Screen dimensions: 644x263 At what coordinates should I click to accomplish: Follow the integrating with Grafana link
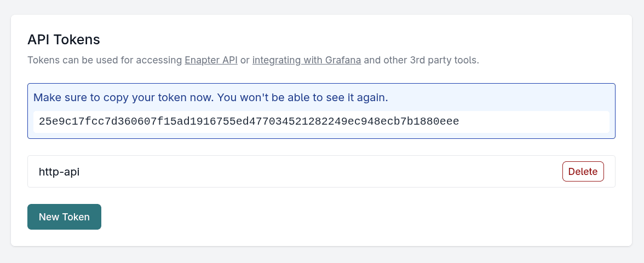coord(306,60)
